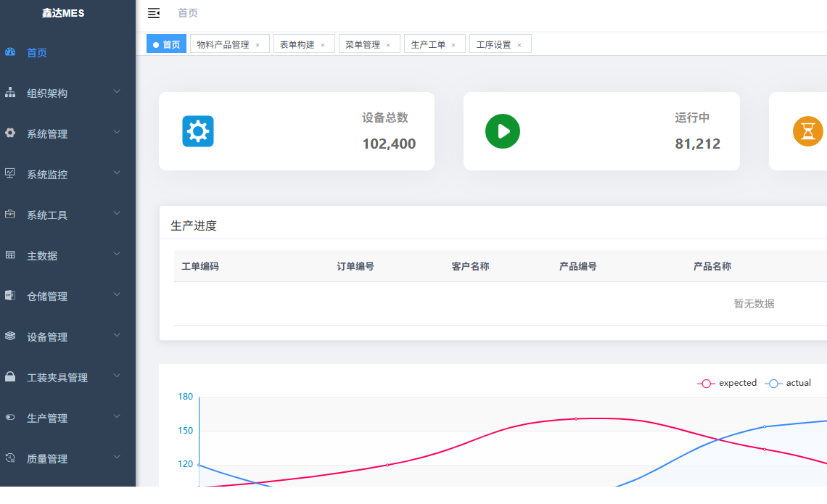Click the green play running icon
The width and height of the screenshot is (827, 504).
click(503, 131)
